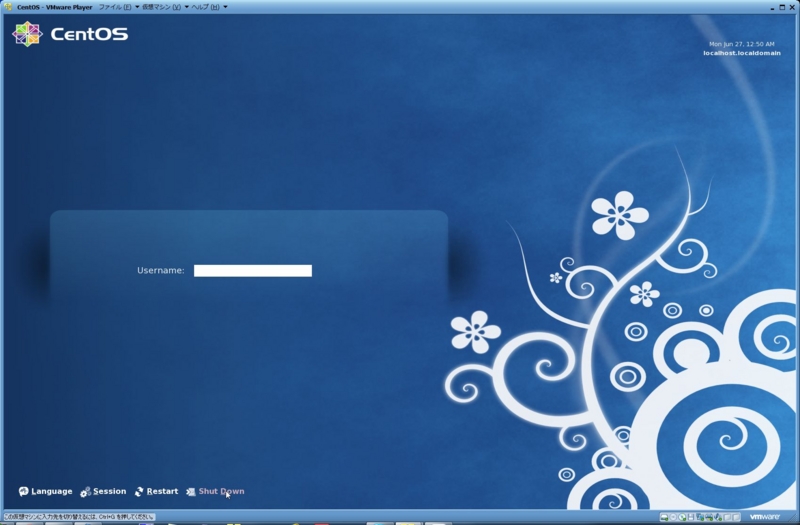Click the Username: label

coord(161,270)
